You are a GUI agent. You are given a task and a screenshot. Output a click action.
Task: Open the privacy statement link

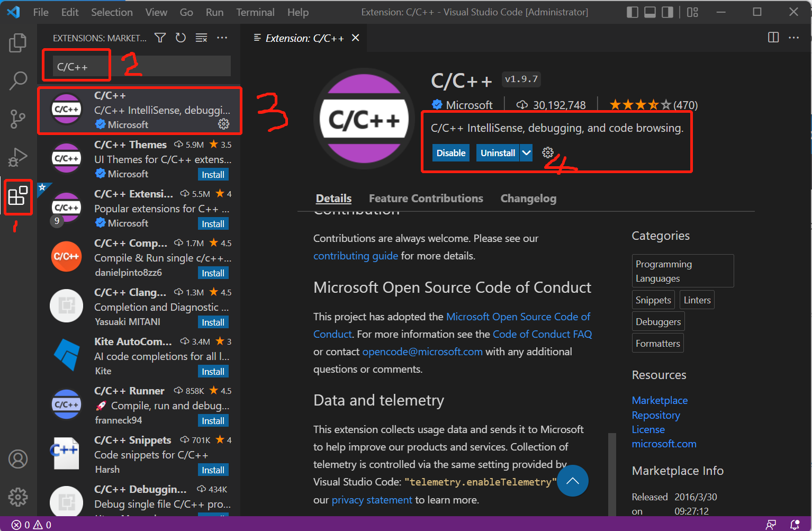pos(372,500)
